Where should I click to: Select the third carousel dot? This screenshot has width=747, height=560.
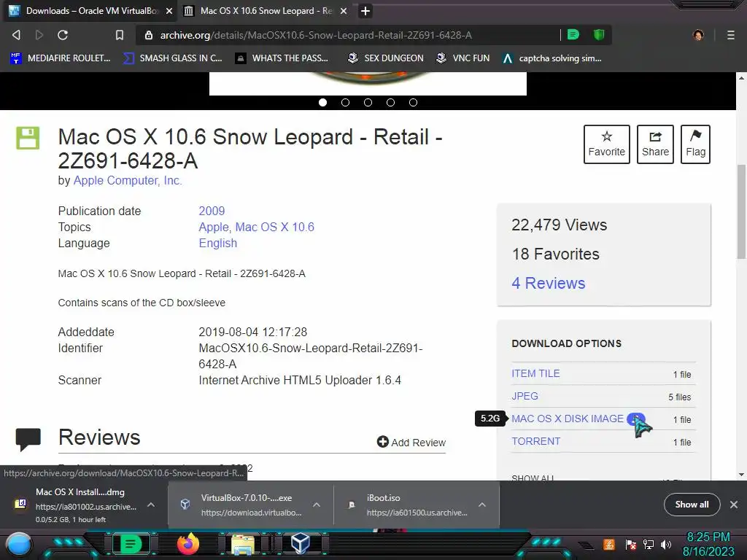click(368, 102)
